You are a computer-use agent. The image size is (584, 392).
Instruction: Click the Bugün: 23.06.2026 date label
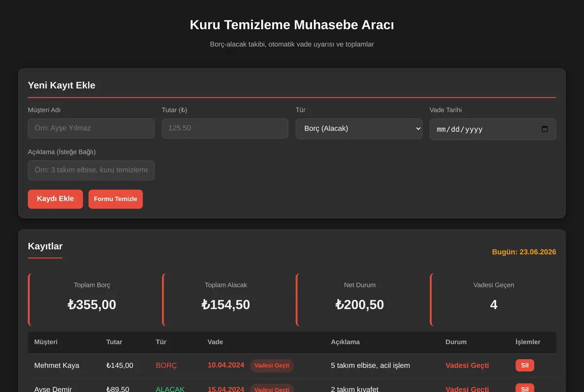524,252
